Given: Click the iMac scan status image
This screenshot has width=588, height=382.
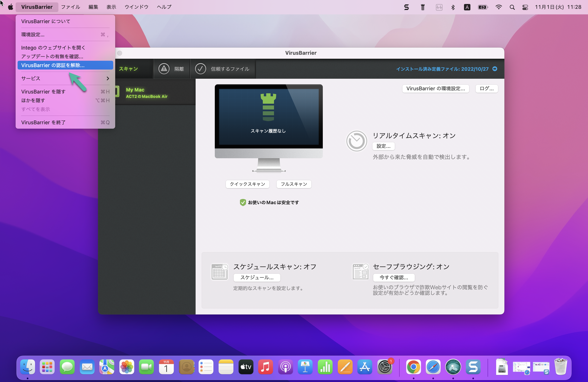Looking at the screenshot, I should [x=269, y=128].
